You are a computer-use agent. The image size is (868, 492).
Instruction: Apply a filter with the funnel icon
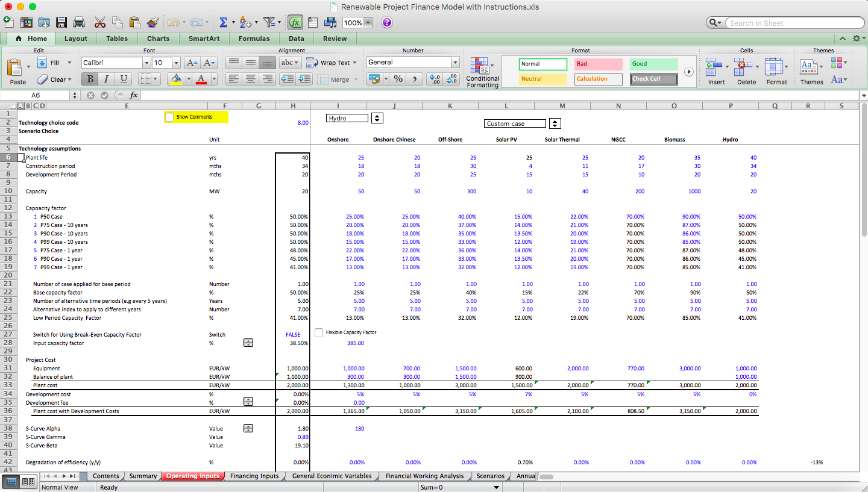pyautogui.click(x=269, y=22)
